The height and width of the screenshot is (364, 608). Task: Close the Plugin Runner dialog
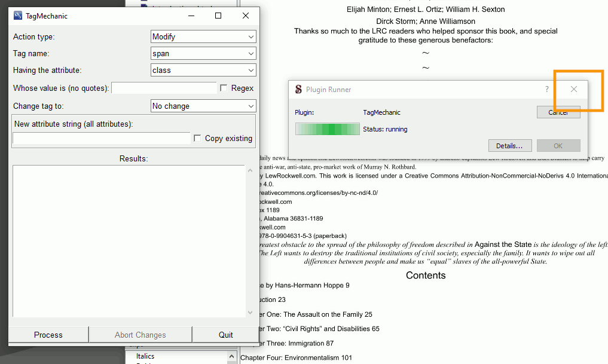574,89
